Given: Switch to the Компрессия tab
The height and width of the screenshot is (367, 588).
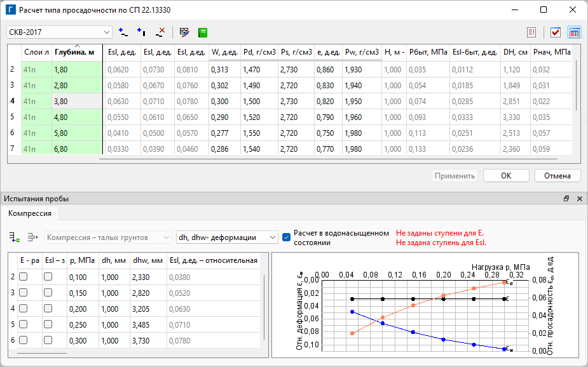Looking at the screenshot, I should point(30,213).
